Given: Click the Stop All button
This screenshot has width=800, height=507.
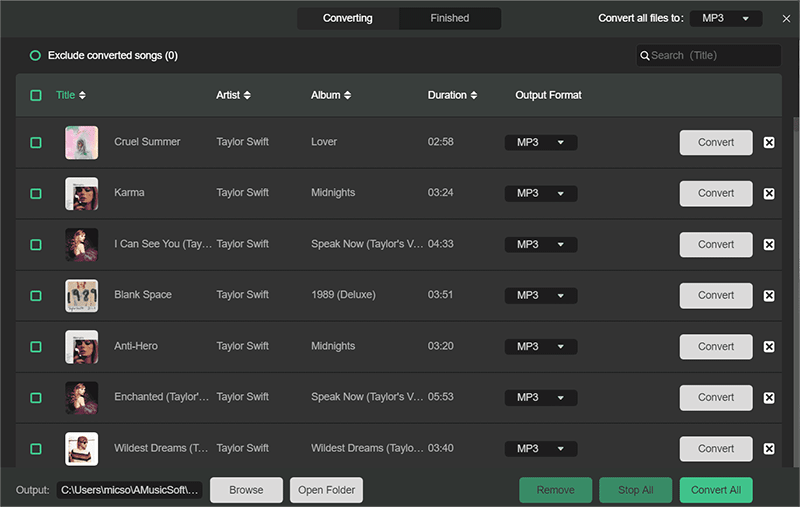Looking at the screenshot, I should (636, 490).
